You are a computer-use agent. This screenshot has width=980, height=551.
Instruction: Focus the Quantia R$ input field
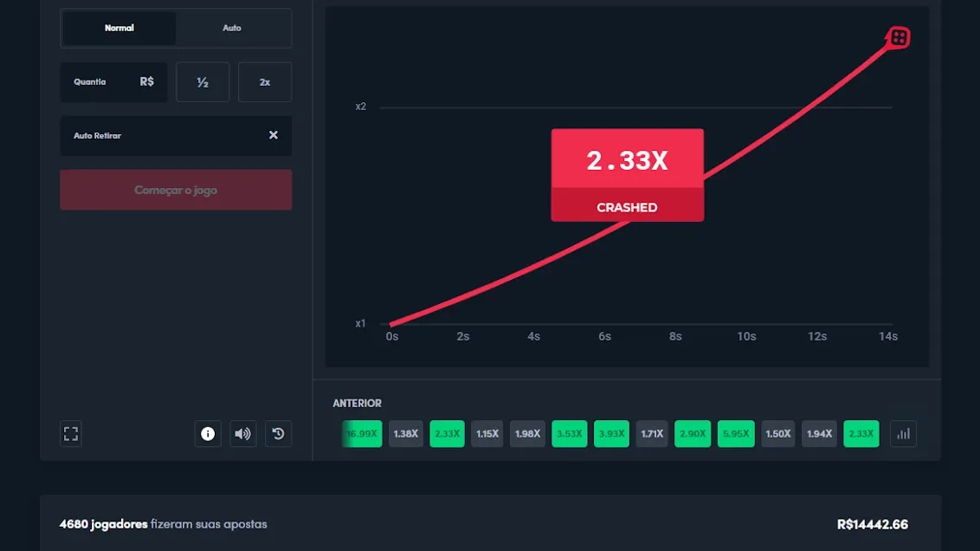tap(113, 82)
